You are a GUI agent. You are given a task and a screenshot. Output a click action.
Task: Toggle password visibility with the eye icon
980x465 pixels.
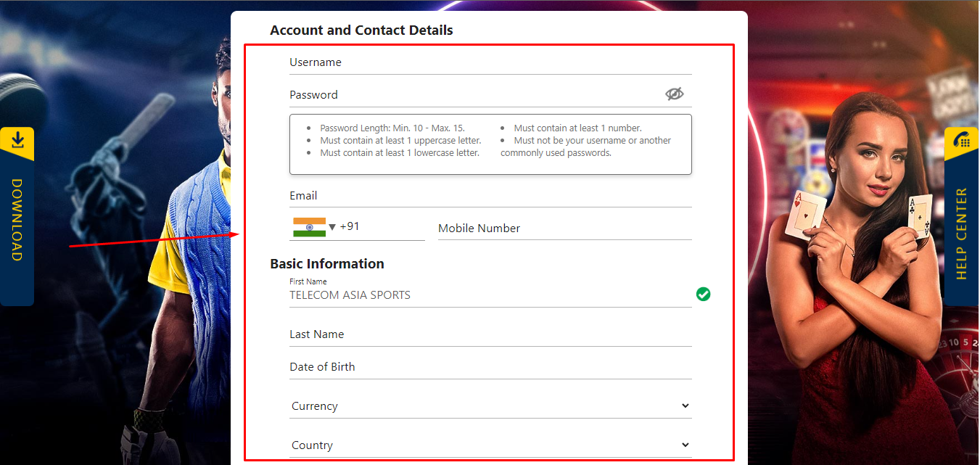674,93
